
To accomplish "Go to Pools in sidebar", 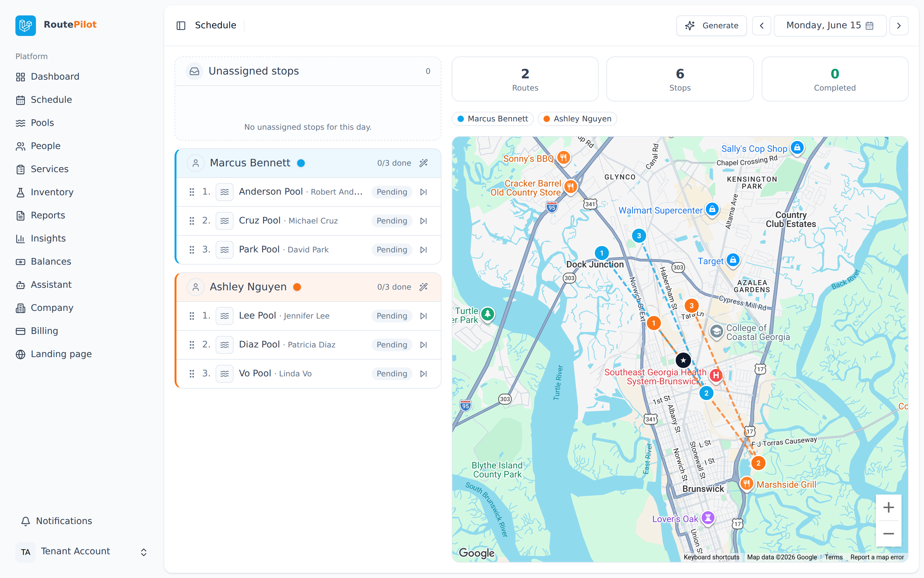I will click(42, 123).
